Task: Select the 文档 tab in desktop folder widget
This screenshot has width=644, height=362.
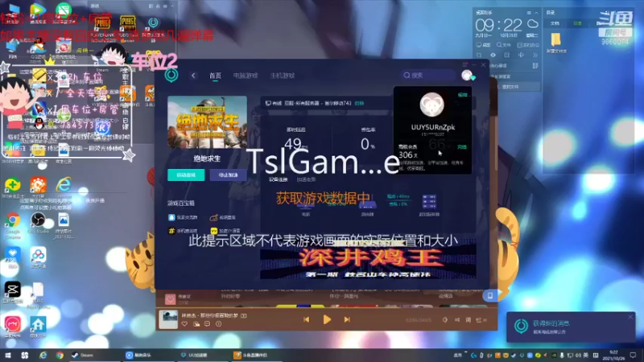Action: pos(555,23)
